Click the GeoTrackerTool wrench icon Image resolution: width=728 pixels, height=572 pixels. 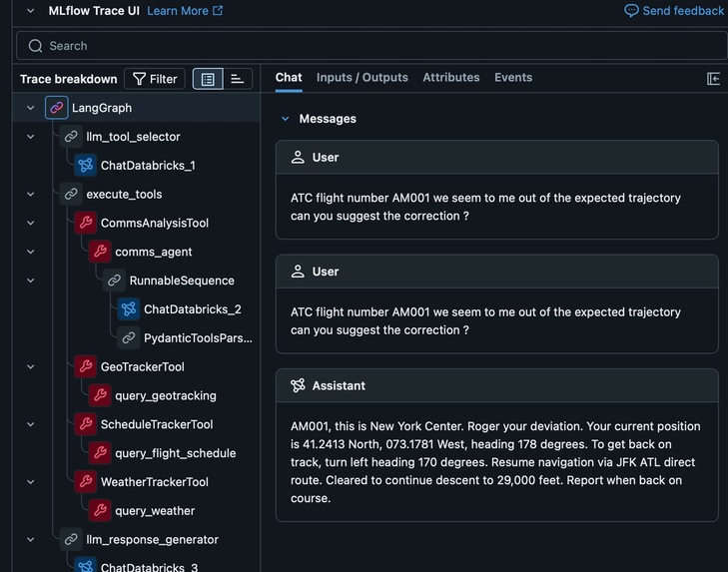coord(86,366)
